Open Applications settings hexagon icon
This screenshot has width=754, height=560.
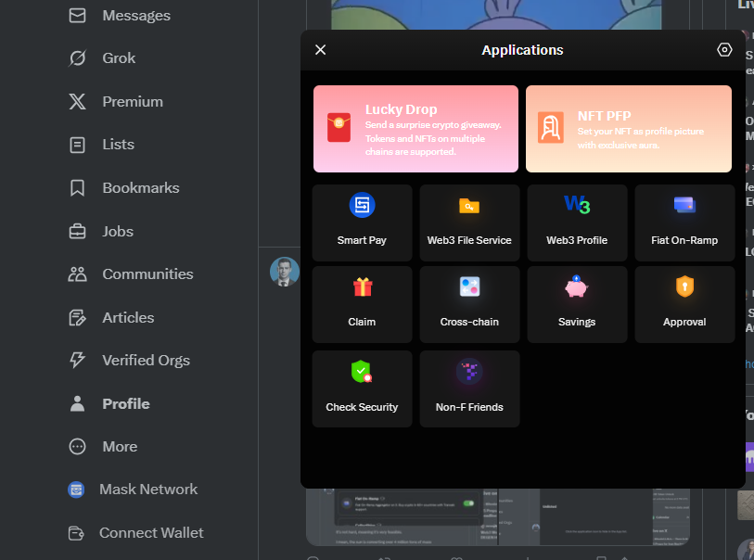[x=724, y=49]
